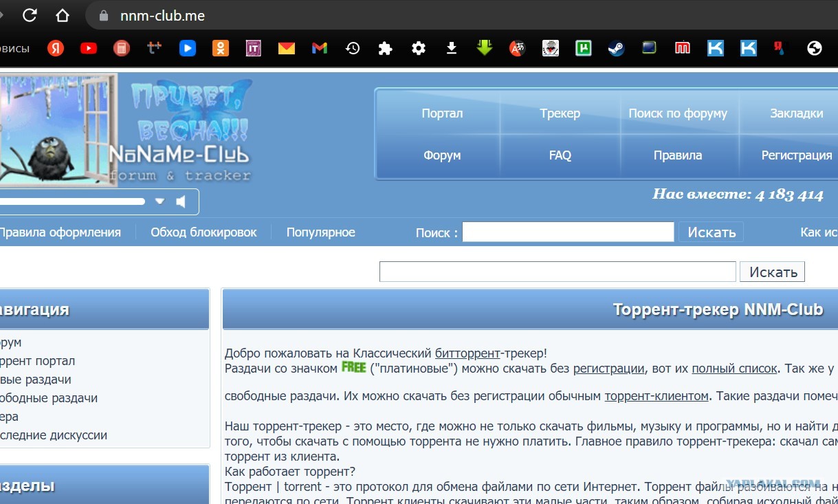Focus the search field below the blue bar
This screenshot has width=838, height=504.
(x=558, y=272)
